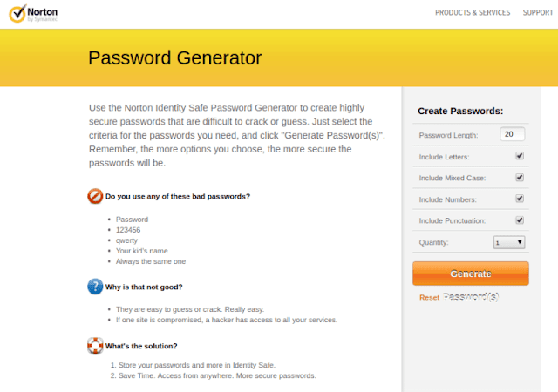Open the Quantity dropdown

click(509, 242)
